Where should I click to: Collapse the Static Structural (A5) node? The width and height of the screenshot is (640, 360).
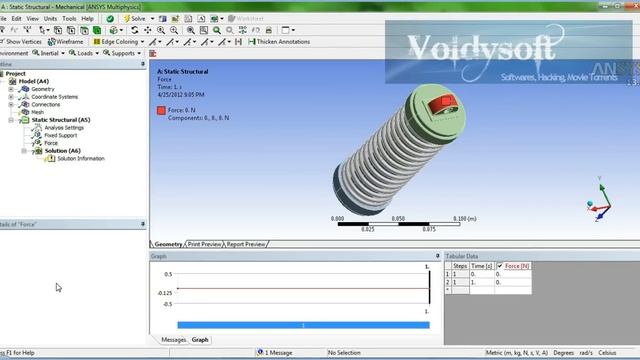(11, 120)
